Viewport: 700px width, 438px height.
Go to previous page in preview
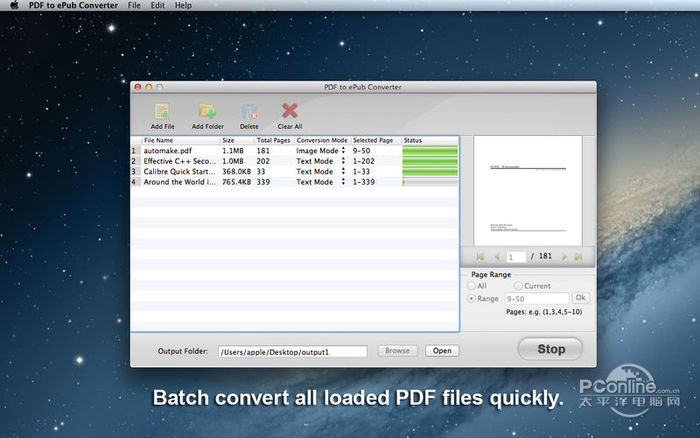(x=497, y=257)
